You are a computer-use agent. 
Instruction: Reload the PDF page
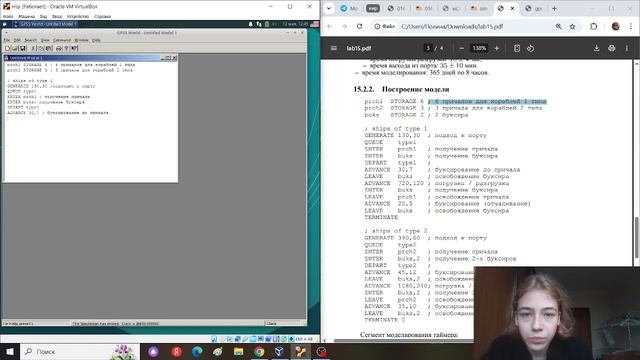359,26
